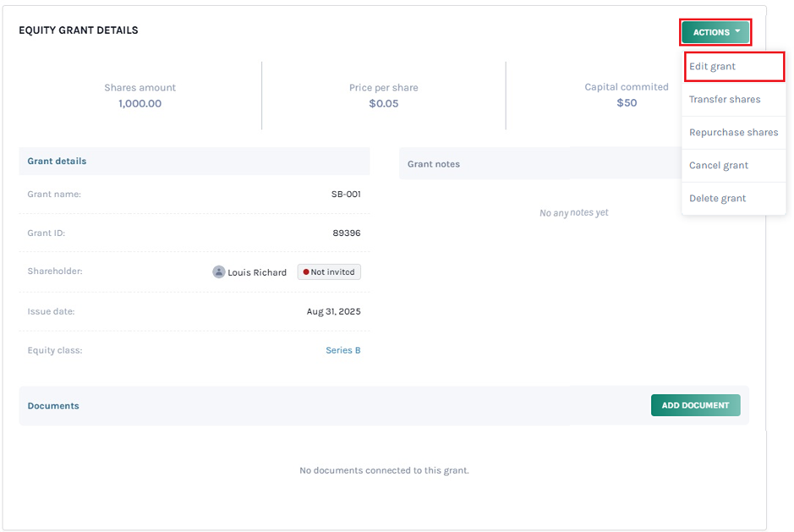Screen dimensions: 794x532
Task: Choose Transfer shares menu option
Action: pyautogui.click(x=725, y=99)
